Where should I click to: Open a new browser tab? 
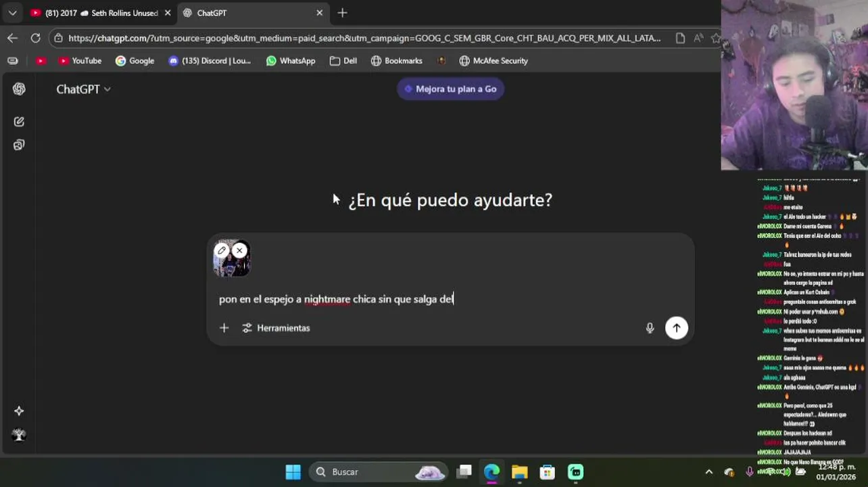[x=342, y=13]
